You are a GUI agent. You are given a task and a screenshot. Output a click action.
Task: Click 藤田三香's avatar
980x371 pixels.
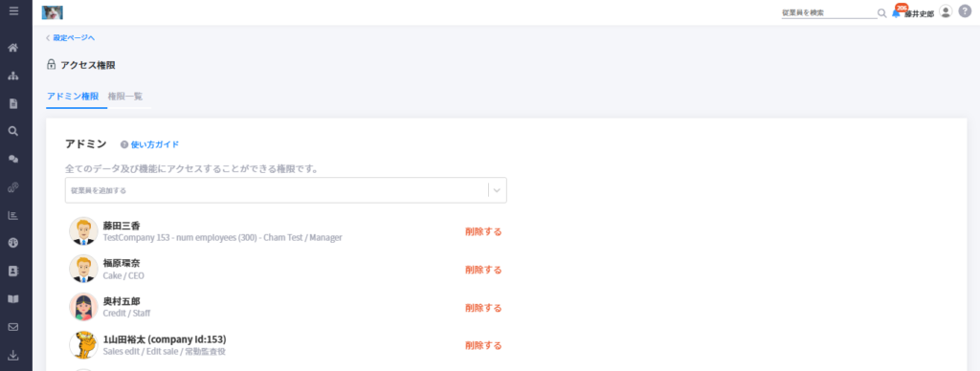click(83, 231)
